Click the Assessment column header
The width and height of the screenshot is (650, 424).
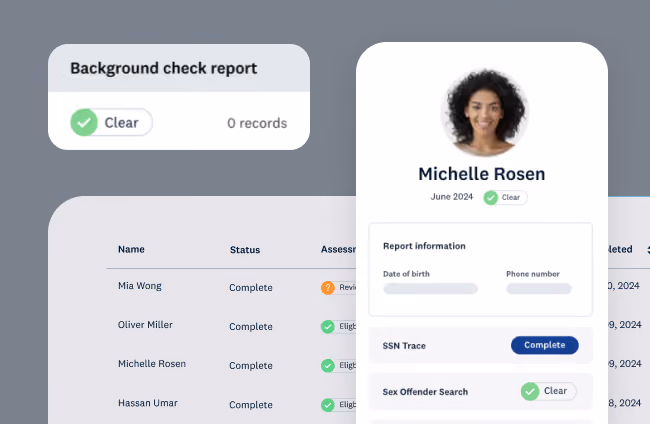pos(338,249)
